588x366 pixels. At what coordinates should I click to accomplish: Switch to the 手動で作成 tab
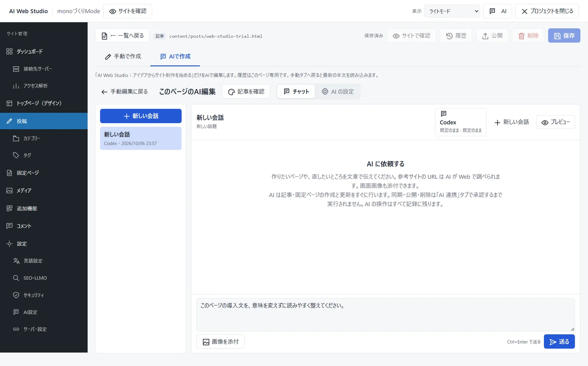pyautogui.click(x=123, y=57)
